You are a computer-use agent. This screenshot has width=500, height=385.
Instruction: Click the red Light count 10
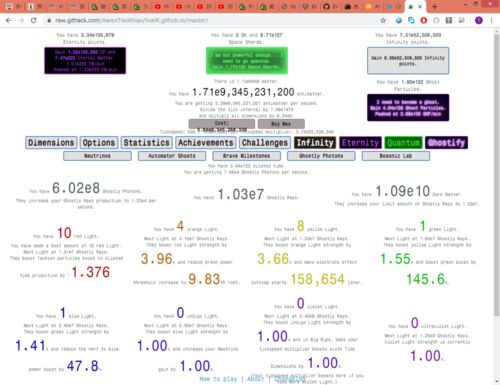pos(64,233)
